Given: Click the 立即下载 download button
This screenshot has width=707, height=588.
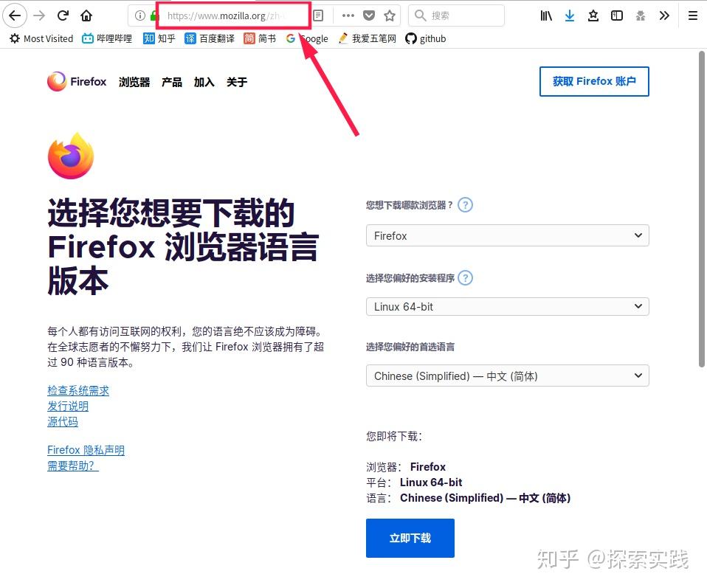Looking at the screenshot, I should (410, 538).
